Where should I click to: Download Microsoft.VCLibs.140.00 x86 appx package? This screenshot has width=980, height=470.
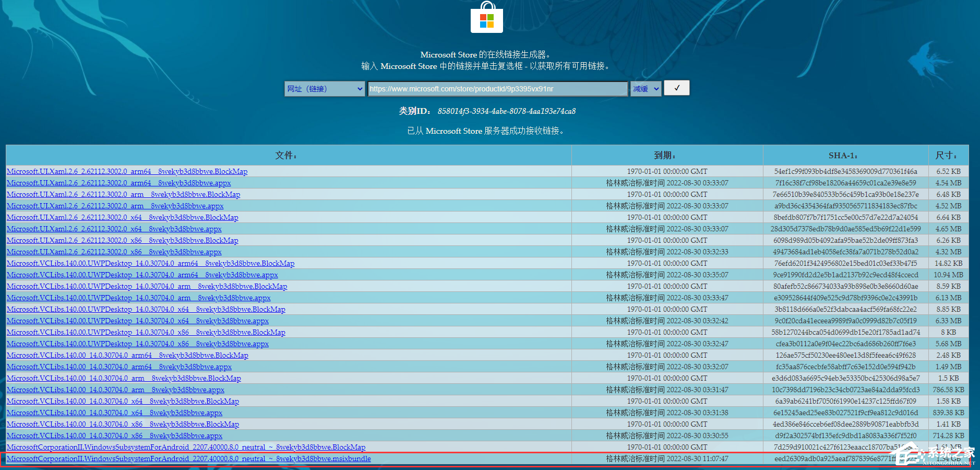114,436
